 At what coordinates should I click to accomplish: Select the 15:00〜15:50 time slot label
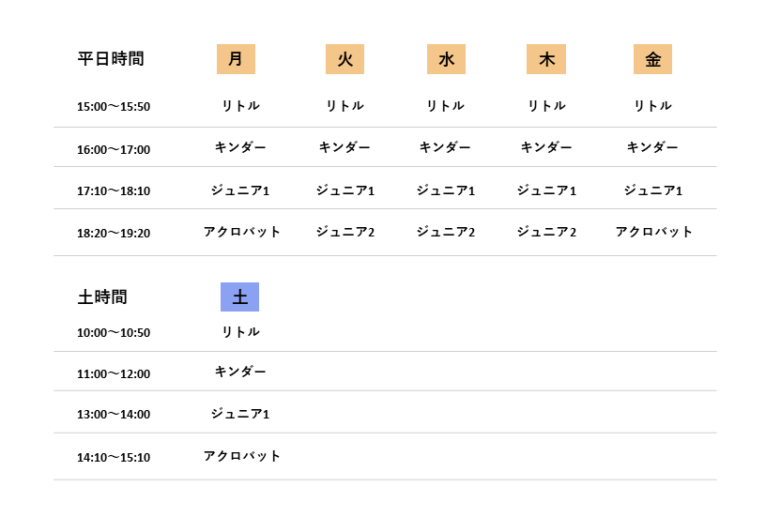(114, 107)
